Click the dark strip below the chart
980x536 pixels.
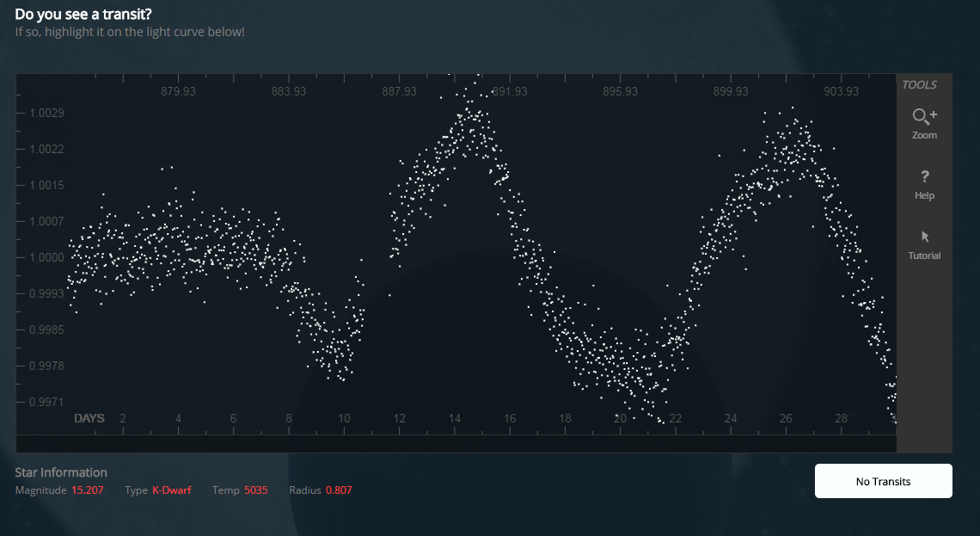point(456,444)
